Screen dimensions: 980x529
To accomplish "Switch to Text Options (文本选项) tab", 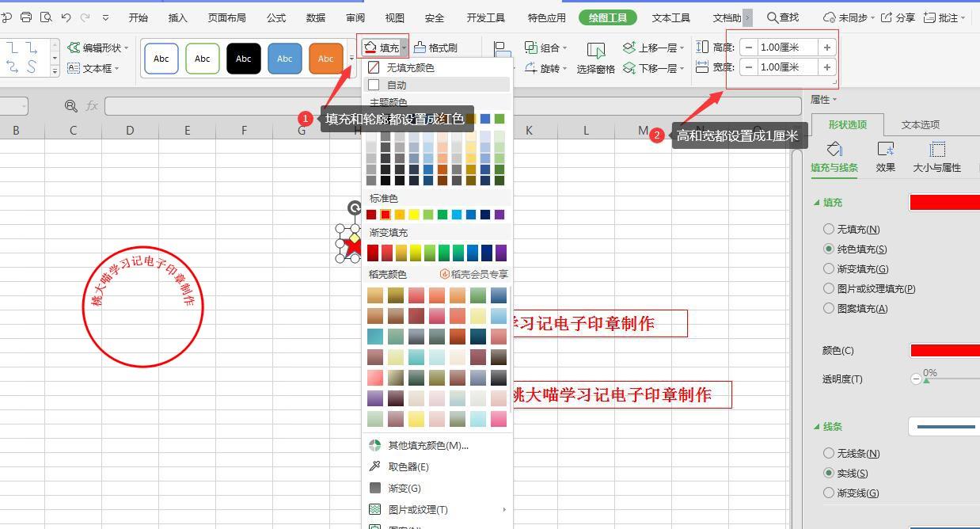I will point(920,124).
